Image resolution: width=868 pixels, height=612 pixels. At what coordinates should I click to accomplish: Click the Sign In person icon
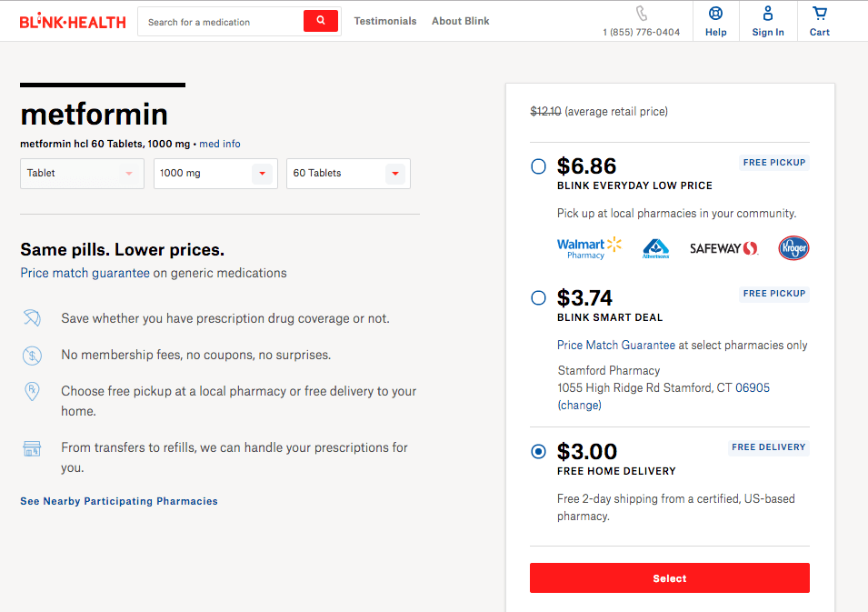pos(768,14)
